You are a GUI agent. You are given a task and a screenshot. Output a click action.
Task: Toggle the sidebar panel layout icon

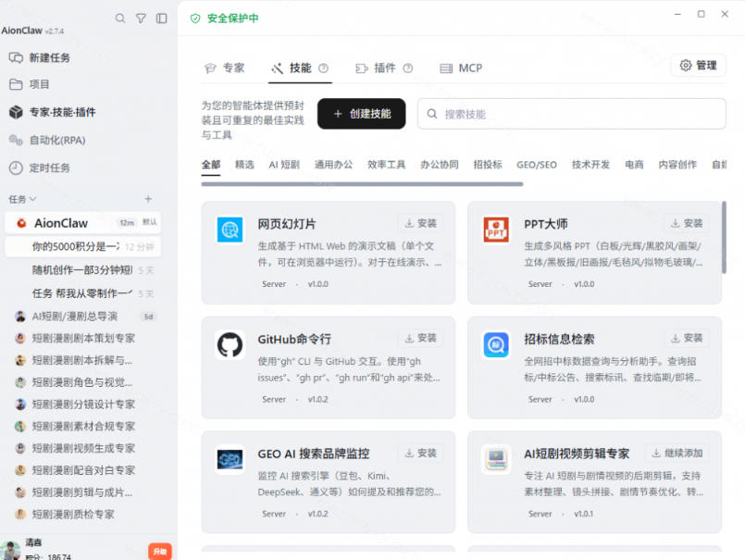(x=162, y=19)
